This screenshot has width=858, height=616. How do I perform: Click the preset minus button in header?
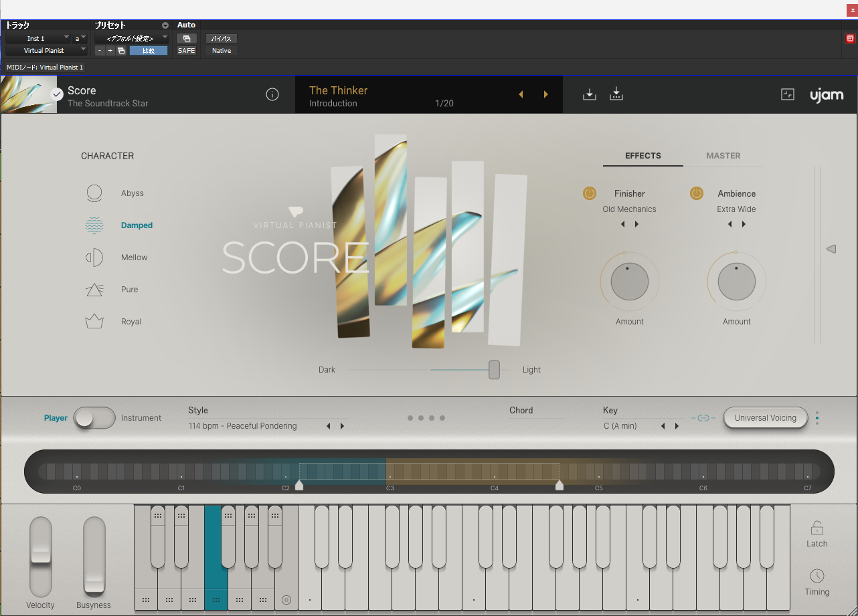click(x=100, y=51)
